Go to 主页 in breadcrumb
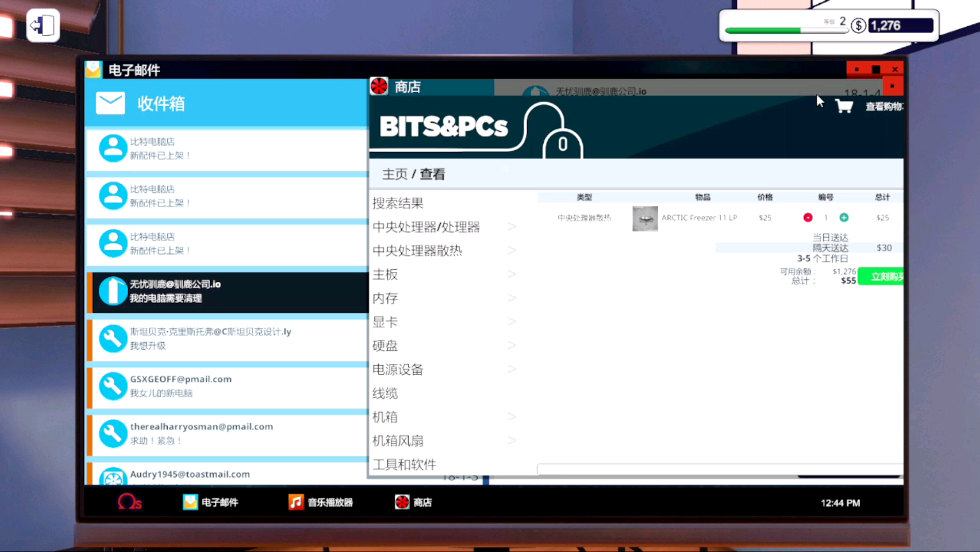This screenshot has width=980, height=552. click(395, 174)
